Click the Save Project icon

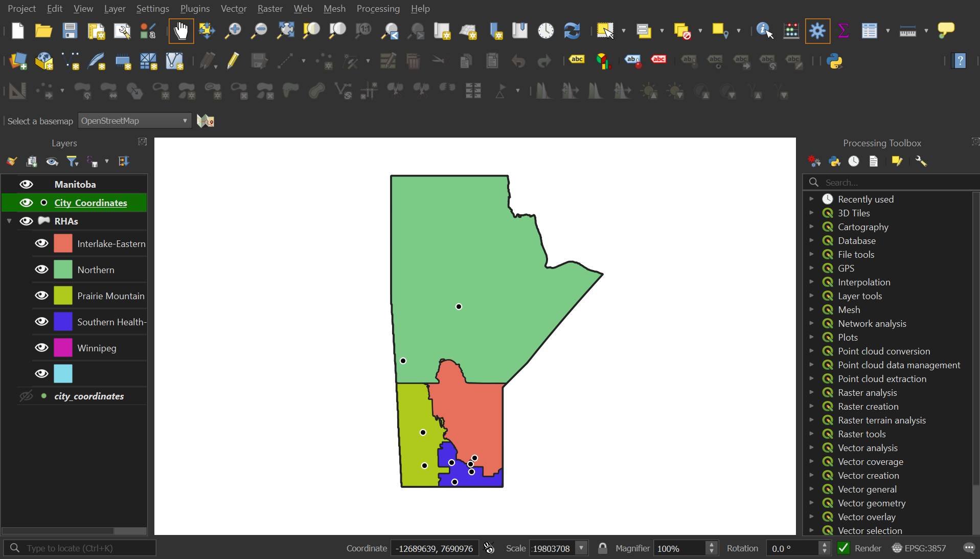point(70,31)
